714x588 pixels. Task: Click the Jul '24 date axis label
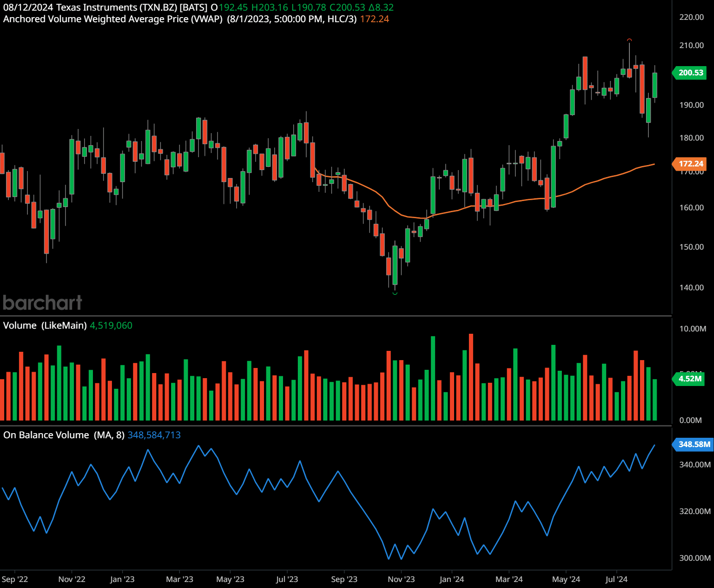(616, 579)
